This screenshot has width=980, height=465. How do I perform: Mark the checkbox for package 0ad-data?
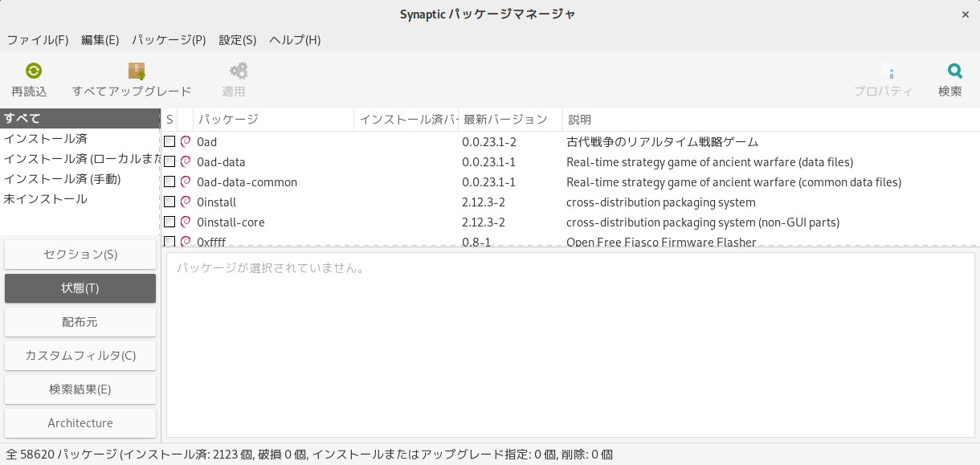169,161
